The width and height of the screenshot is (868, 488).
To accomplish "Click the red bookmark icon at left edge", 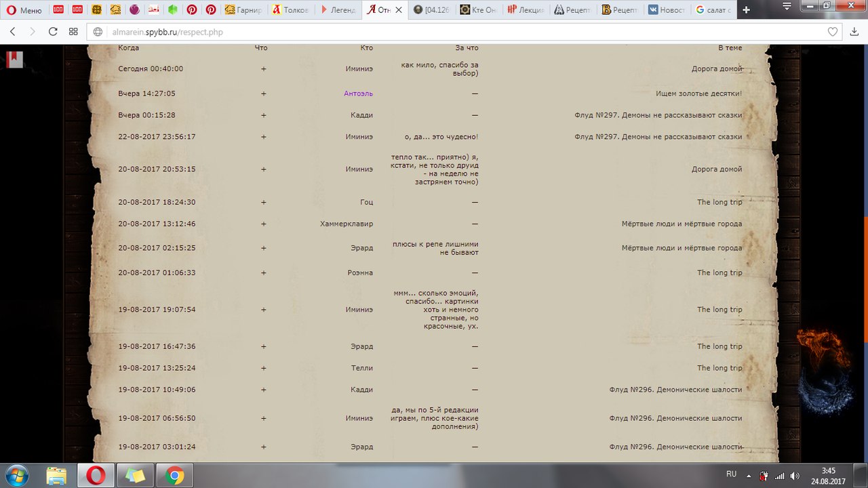I will pyautogui.click(x=15, y=60).
